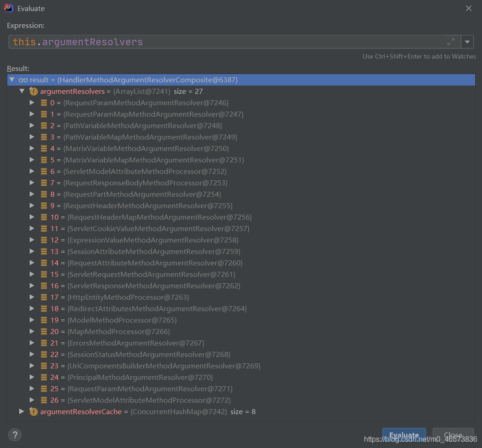
Task: Expand element 6 ServletModelAttributeMethodProcessor@7252
Action: pyautogui.click(x=32, y=171)
